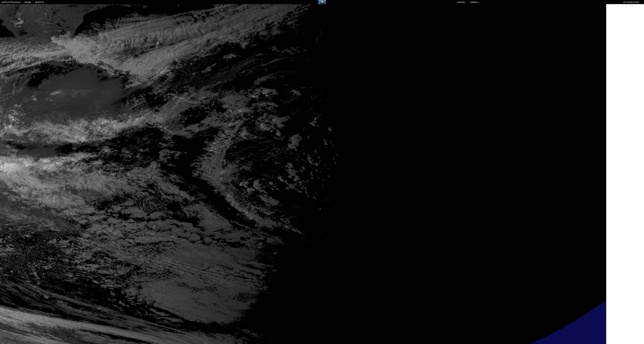This screenshot has width=644, height=344.
Task: Click the GOES13 satellite name
Action: tap(39, 2)
